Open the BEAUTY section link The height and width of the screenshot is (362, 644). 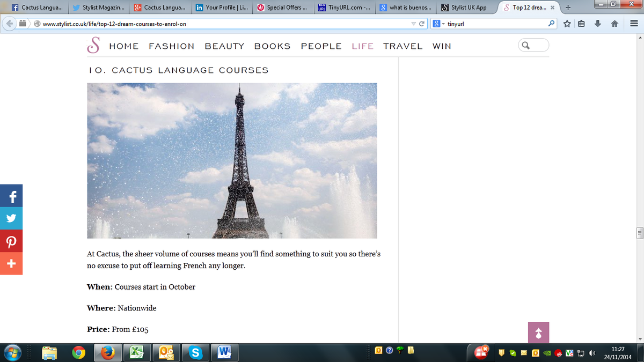tap(224, 46)
